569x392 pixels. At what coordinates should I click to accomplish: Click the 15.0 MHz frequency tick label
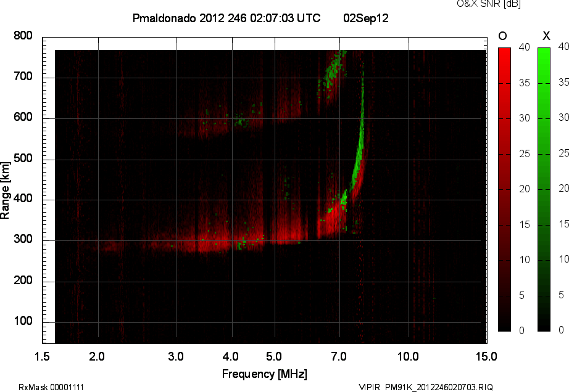tap(487, 357)
